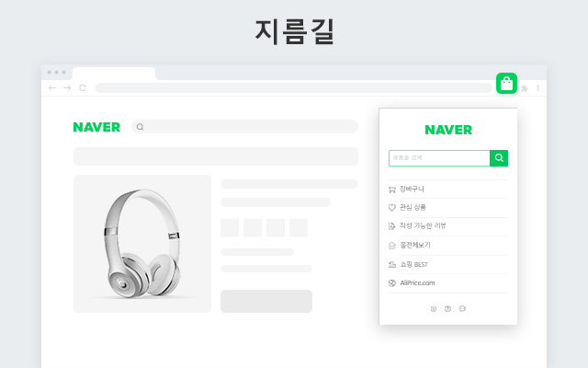Click the settings icon at popup bottom
This screenshot has height=368, width=588.
[433, 309]
